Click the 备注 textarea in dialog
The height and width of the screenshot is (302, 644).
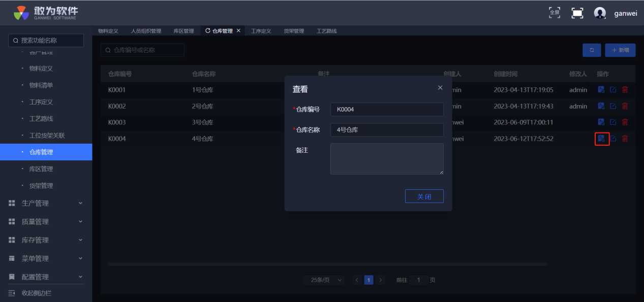tap(387, 159)
